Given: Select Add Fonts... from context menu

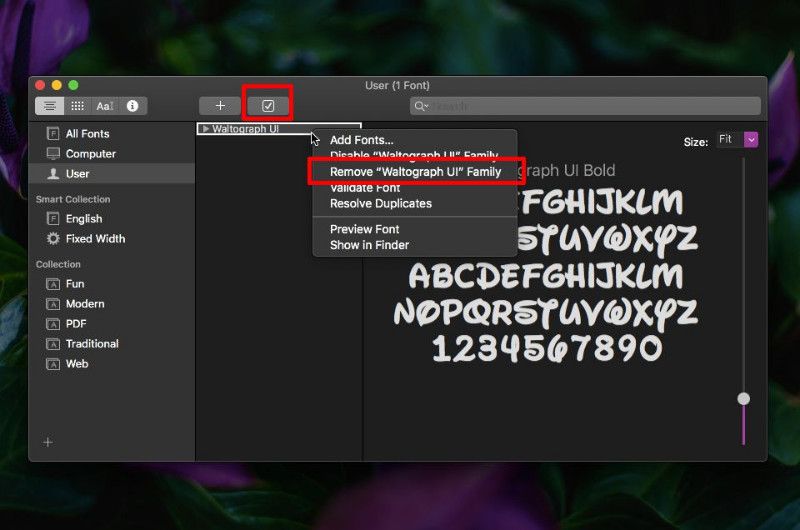Looking at the screenshot, I should pyautogui.click(x=361, y=140).
